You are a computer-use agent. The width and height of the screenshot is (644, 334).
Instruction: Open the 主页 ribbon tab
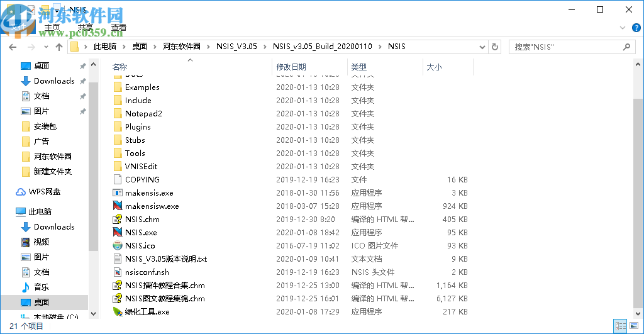click(x=52, y=28)
